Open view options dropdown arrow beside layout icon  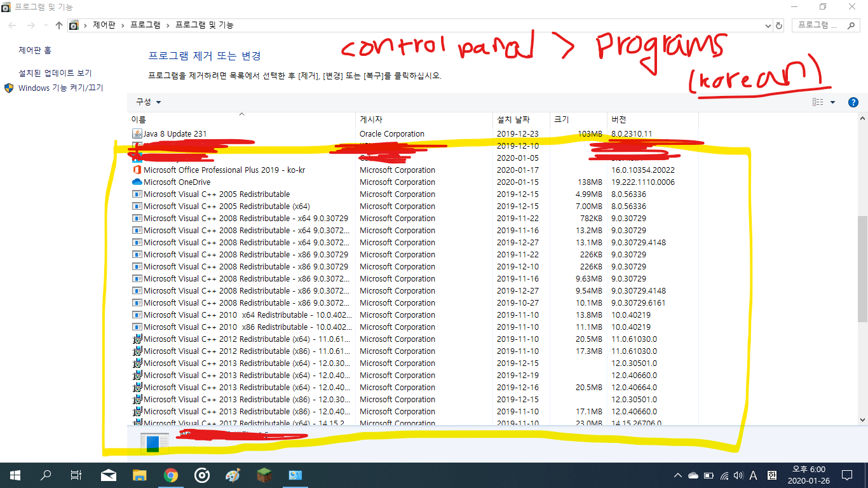pos(832,102)
